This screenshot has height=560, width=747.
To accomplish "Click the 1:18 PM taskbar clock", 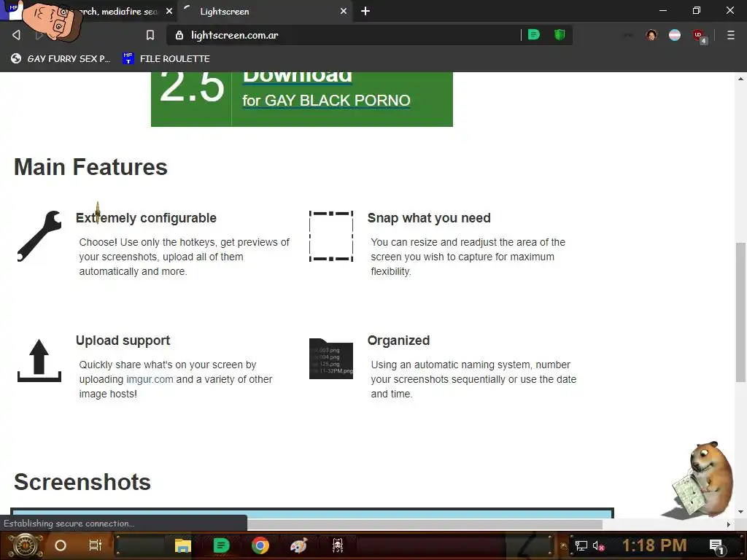I will [654, 545].
